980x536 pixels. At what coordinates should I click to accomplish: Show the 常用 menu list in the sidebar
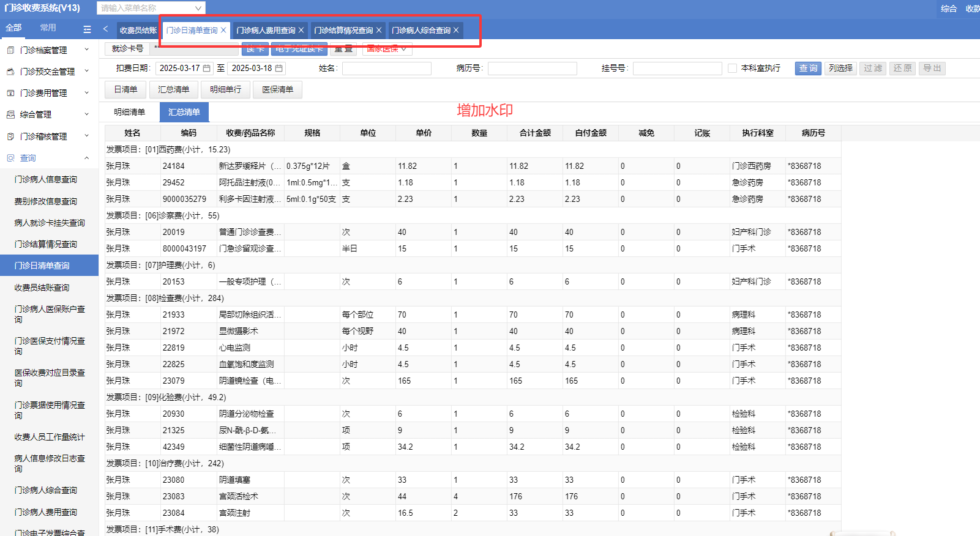point(48,28)
